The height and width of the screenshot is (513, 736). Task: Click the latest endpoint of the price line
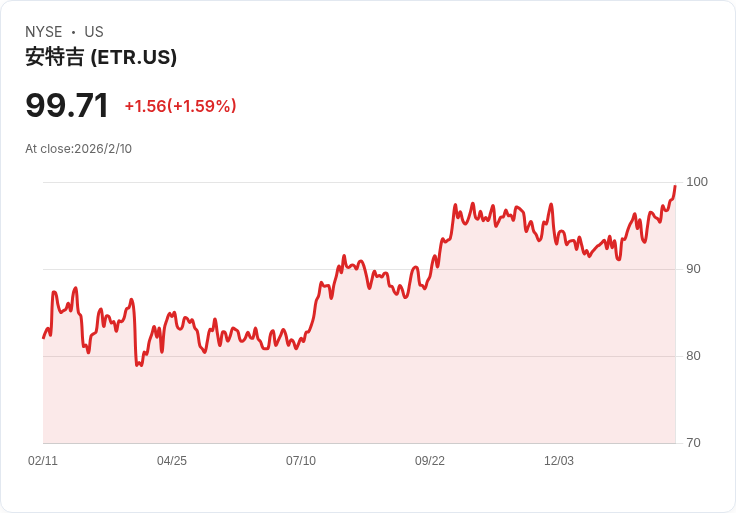(675, 186)
